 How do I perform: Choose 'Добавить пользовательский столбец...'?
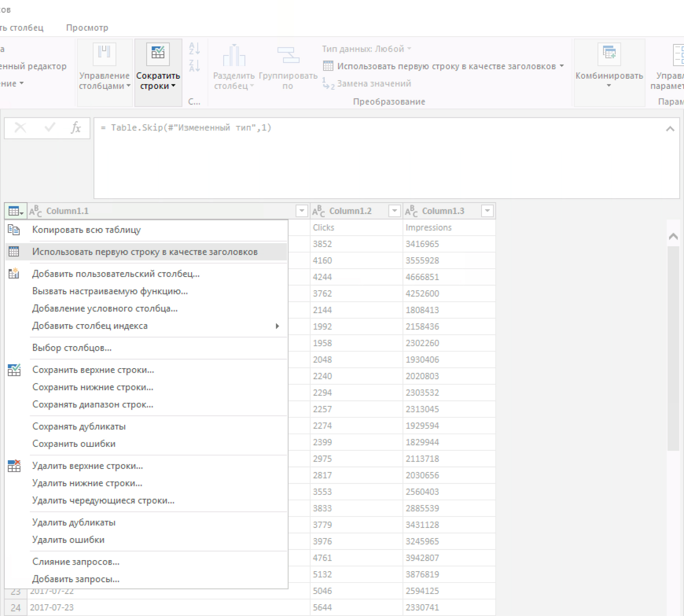[146, 274]
